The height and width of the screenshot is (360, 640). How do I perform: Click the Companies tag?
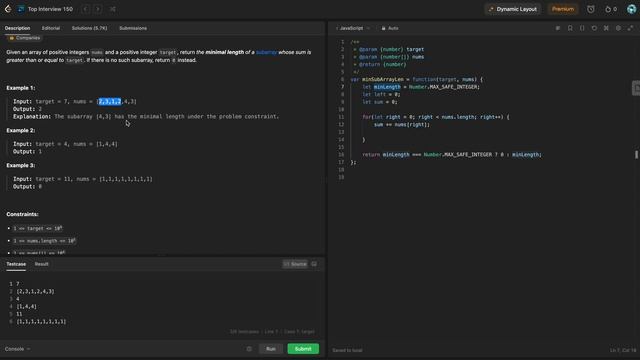24,38
